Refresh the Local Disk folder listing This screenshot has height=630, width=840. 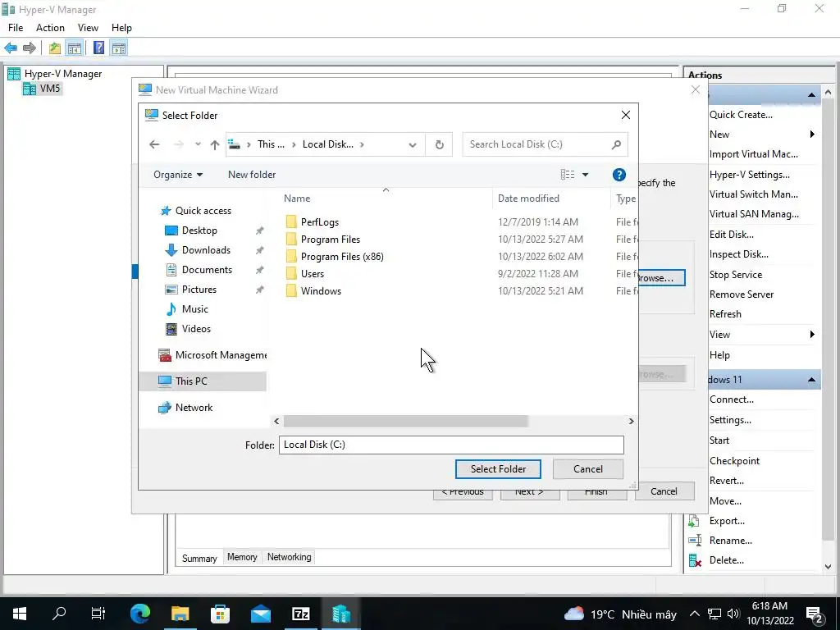click(x=440, y=144)
